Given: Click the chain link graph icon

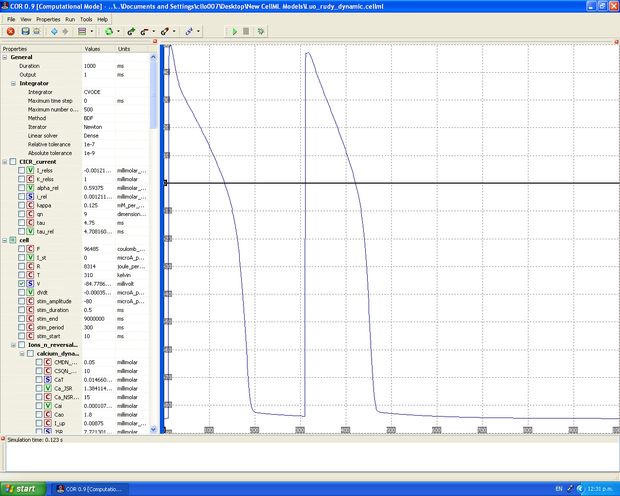Looking at the screenshot, I should [x=165, y=31].
